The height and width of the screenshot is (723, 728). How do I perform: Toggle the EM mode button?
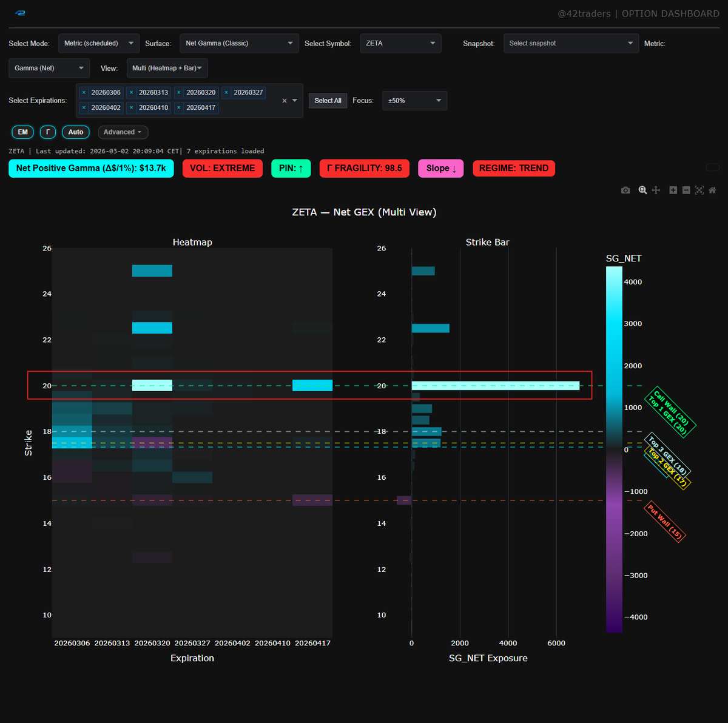click(x=22, y=132)
